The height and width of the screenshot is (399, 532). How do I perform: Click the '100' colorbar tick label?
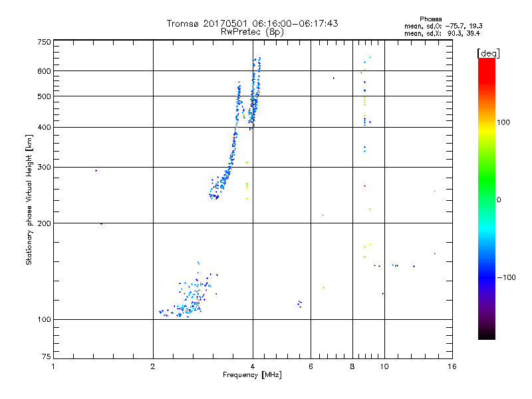[503, 122]
